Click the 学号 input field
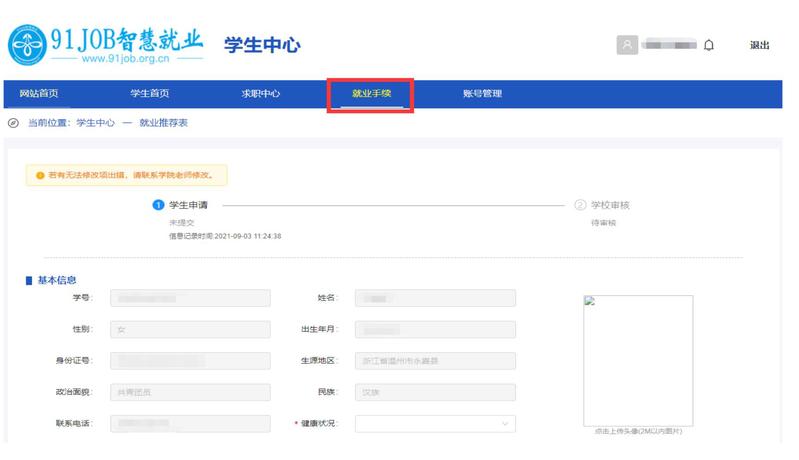 190,298
